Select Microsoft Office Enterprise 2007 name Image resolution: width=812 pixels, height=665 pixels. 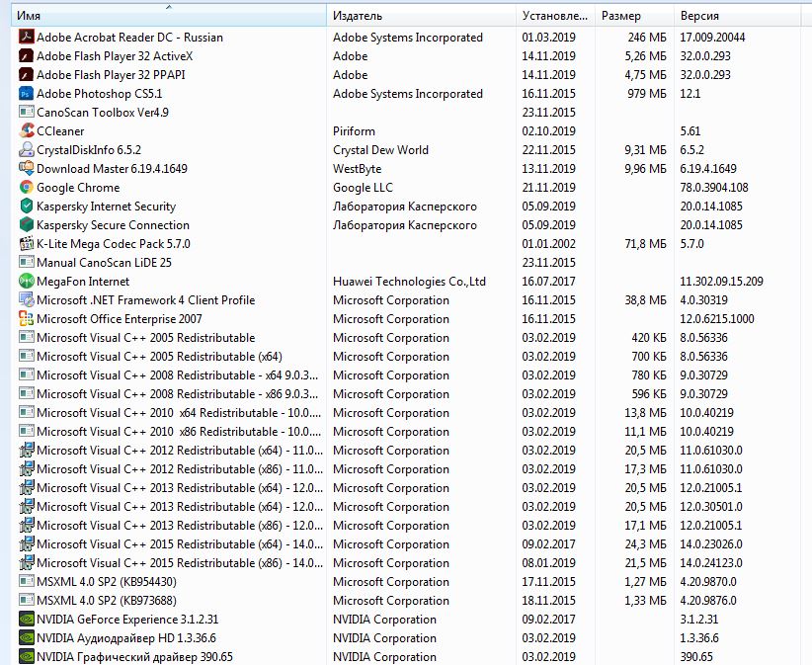click(x=120, y=319)
